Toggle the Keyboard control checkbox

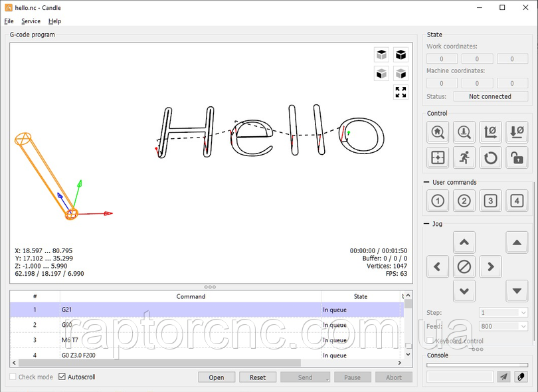pos(430,341)
